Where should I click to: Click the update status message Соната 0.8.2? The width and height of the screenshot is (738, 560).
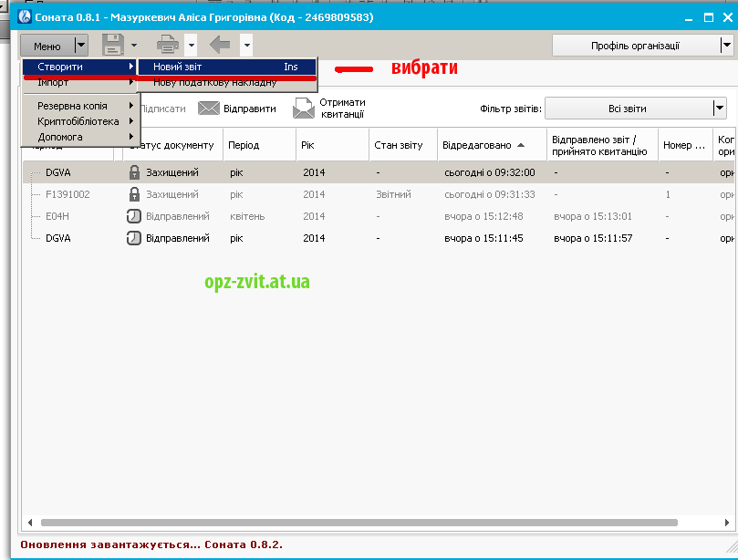pos(151,544)
